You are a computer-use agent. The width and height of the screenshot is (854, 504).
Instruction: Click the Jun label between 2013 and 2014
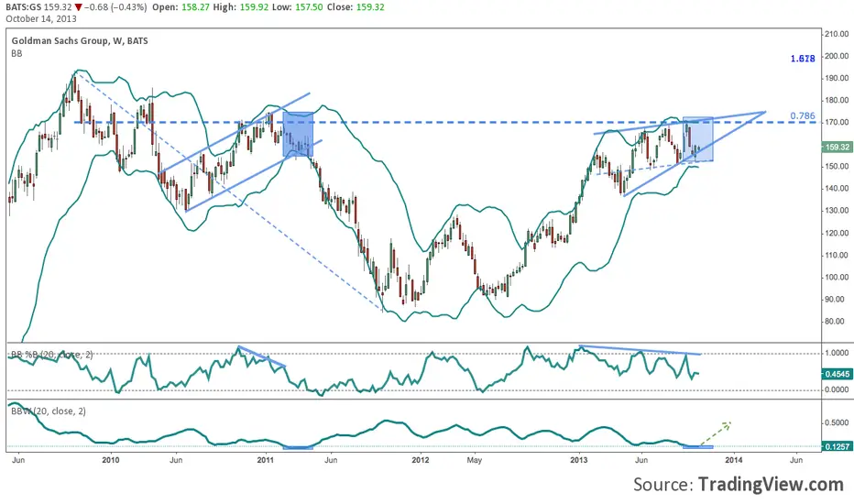[641, 460]
